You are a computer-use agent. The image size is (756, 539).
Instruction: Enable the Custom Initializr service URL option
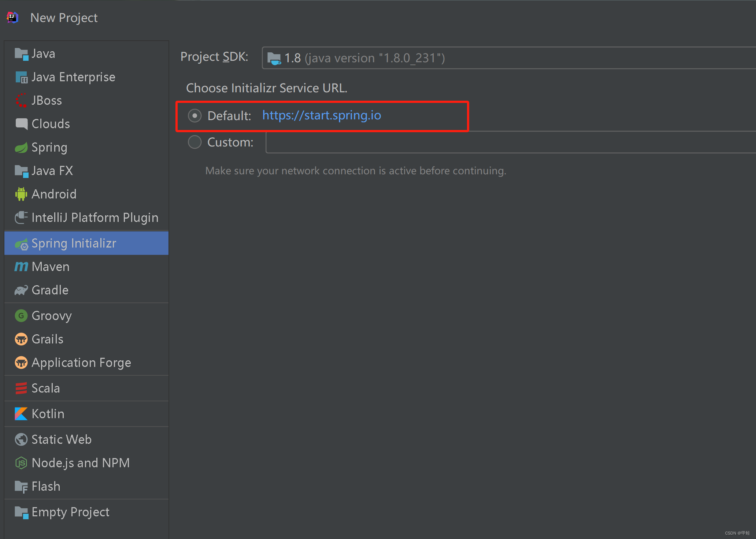(194, 142)
